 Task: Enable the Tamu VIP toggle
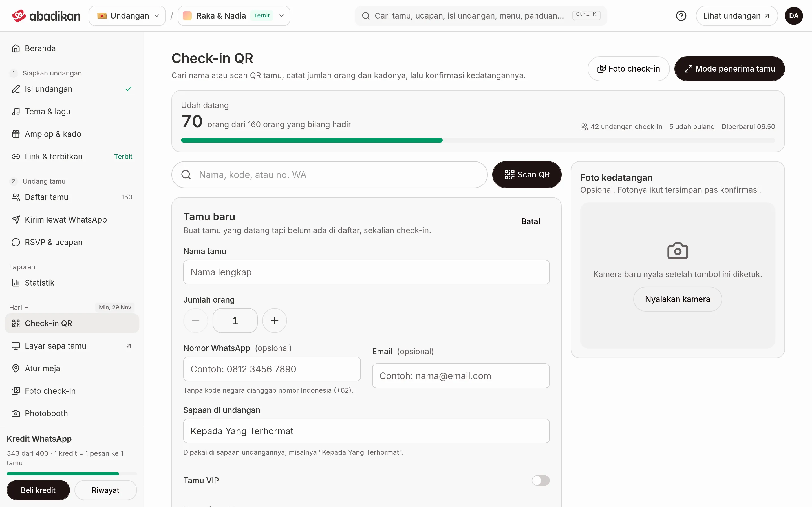(x=540, y=481)
